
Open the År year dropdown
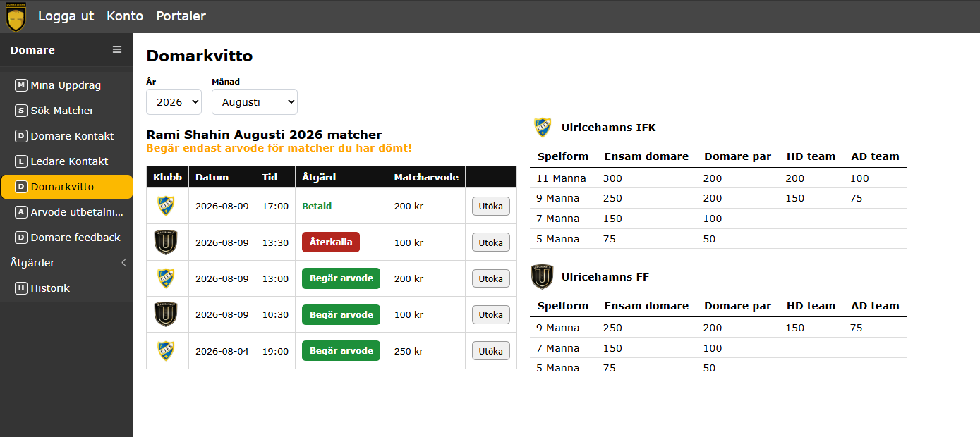(174, 101)
